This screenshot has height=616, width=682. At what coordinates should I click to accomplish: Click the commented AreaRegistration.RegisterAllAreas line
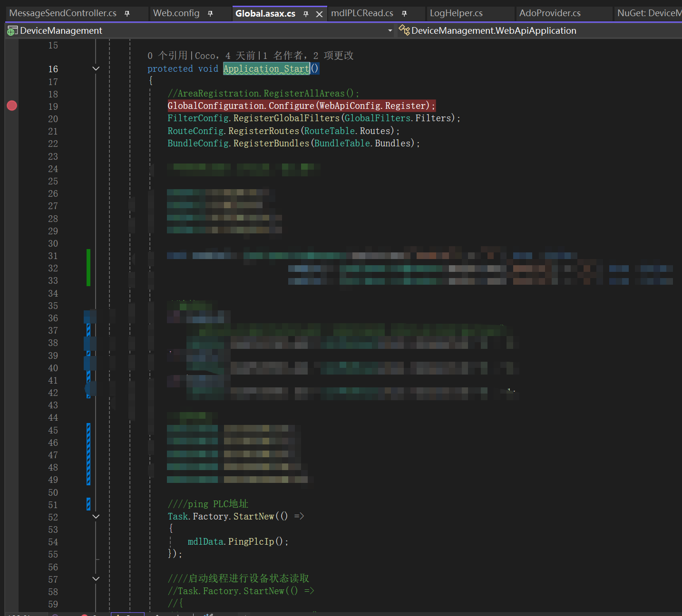click(x=263, y=94)
